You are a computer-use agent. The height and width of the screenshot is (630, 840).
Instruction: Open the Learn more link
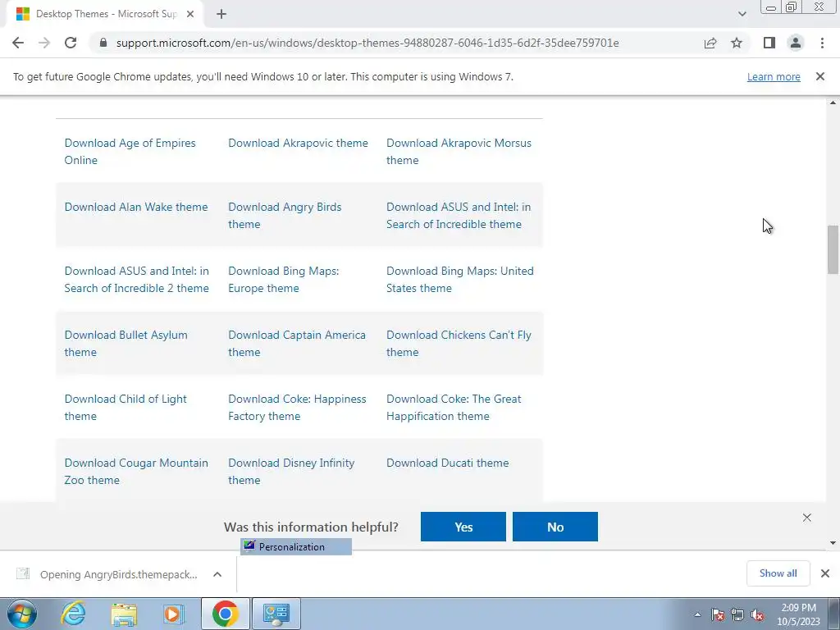click(x=774, y=76)
